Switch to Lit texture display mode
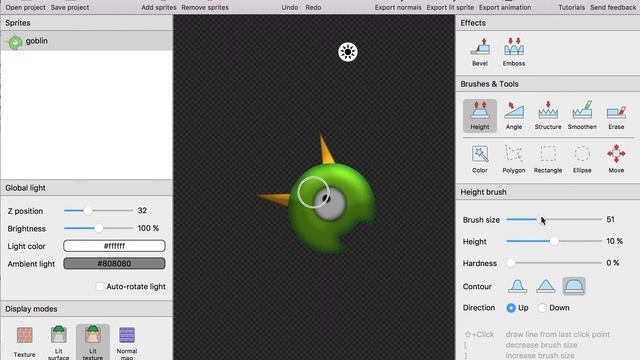This screenshot has width=640, height=360. (93, 342)
